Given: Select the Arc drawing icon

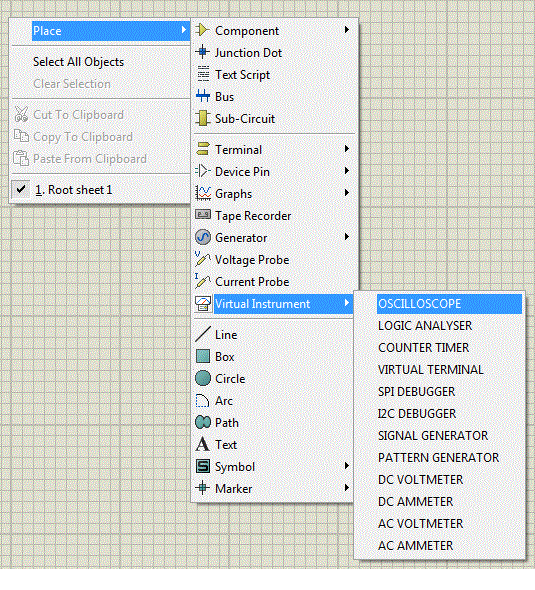Looking at the screenshot, I should point(202,400).
